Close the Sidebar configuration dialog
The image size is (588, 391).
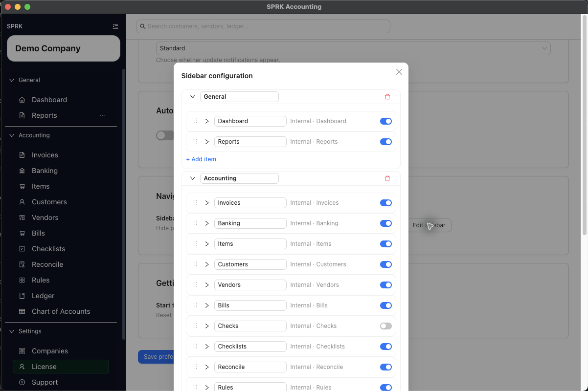[399, 72]
